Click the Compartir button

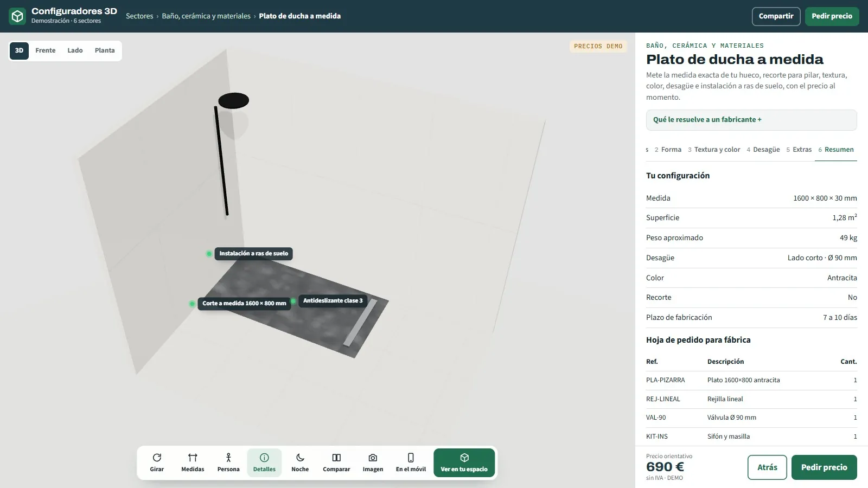(x=776, y=16)
